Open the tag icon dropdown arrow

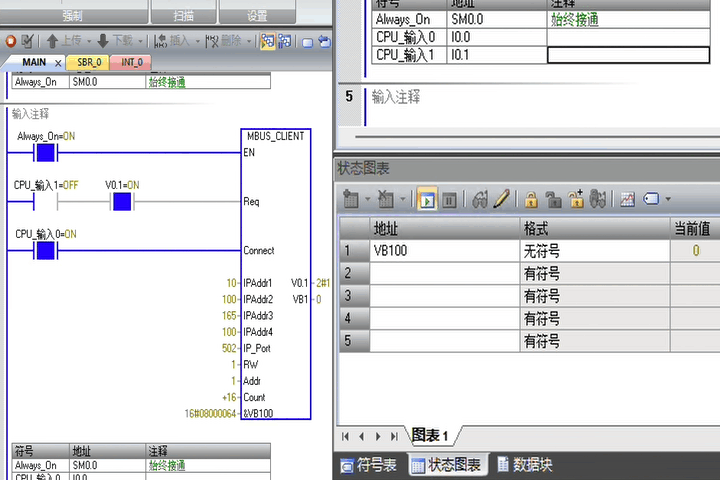(668, 199)
